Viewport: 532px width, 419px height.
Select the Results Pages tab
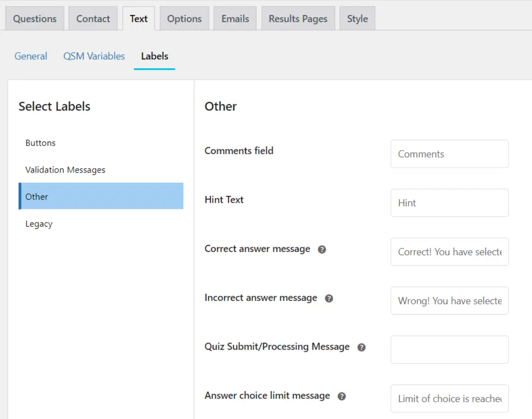(x=298, y=19)
